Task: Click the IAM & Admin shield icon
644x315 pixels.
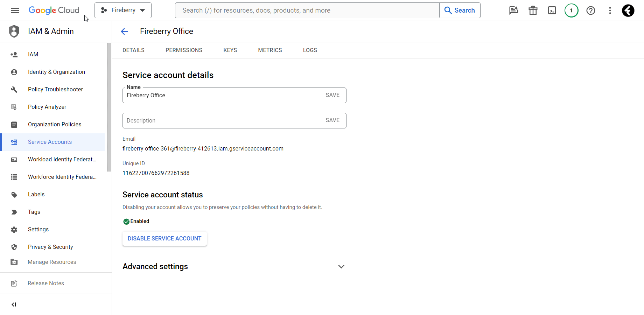Action: 14,31
